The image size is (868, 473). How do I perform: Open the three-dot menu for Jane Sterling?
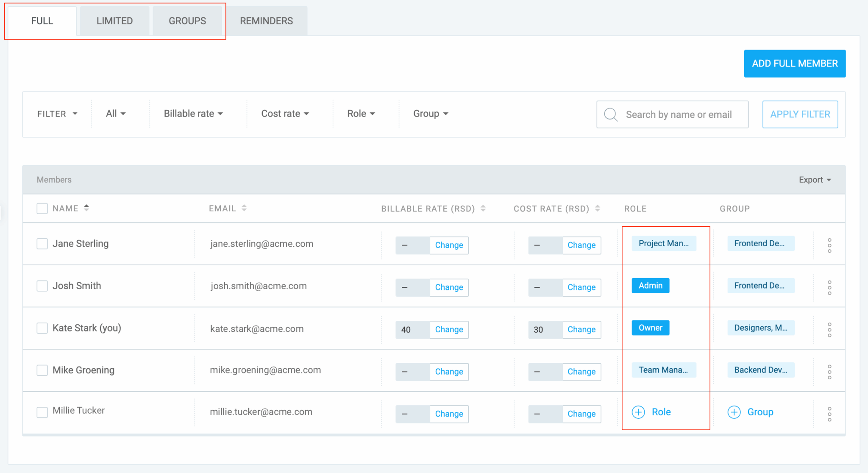[x=829, y=245]
